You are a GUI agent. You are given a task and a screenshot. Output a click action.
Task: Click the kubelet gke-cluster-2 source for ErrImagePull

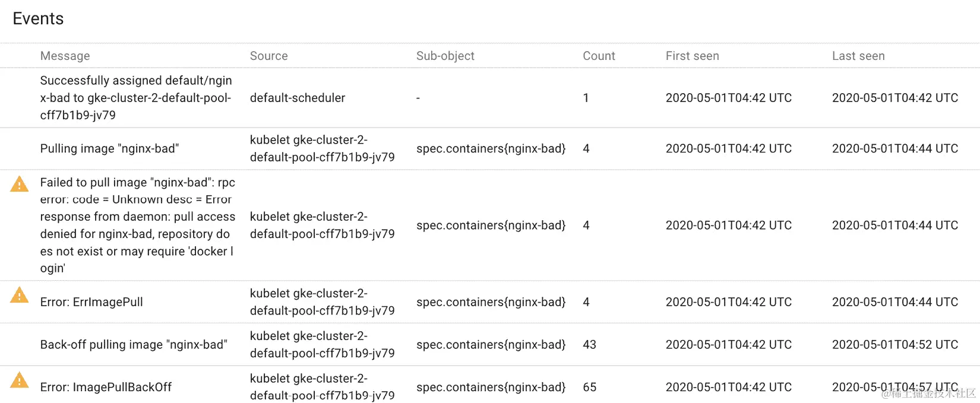322,302
